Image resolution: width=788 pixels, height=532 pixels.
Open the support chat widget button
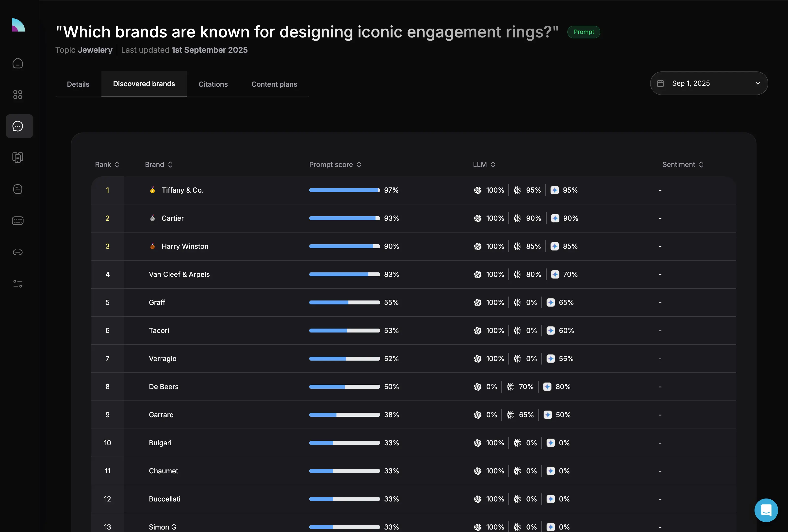tap(766, 510)
